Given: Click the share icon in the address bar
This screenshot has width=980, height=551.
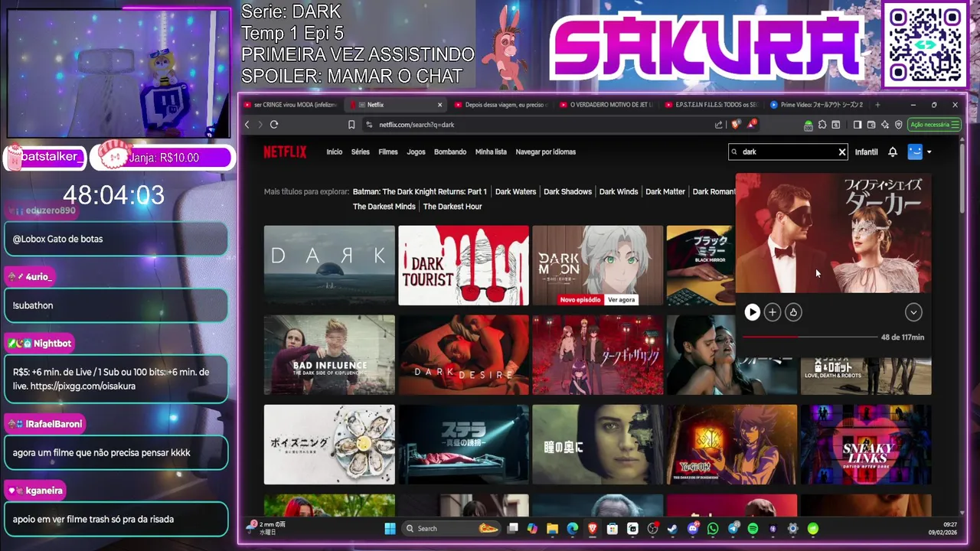Looking at the screenshot, I should (x=719, y=125).
